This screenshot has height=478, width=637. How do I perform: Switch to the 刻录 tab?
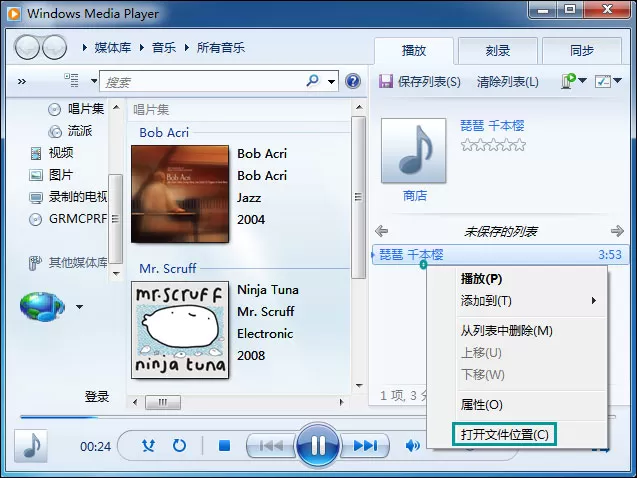498,51
